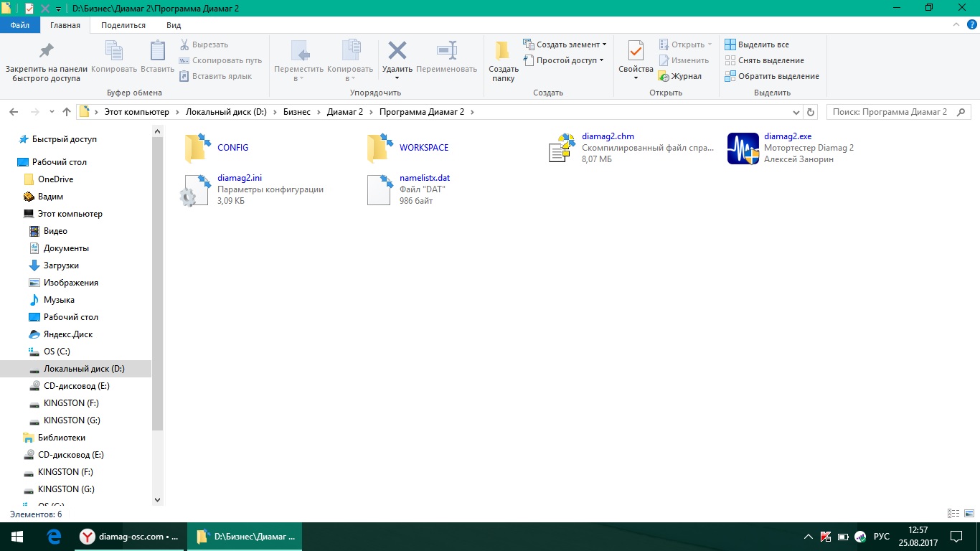
Task: Go back with the Back arrow
Action: pos(14,112)
